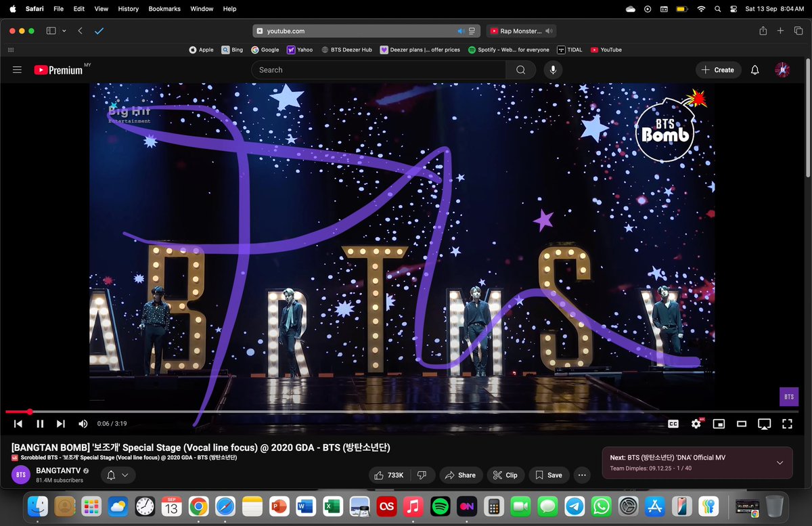Toggle closed captions with the CC button
Viewport: 812px width, 526px height.
tap(673, 424)
